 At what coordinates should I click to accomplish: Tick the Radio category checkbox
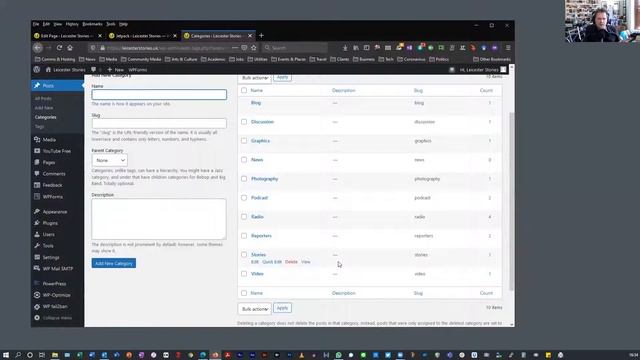[x=244, y=217]
